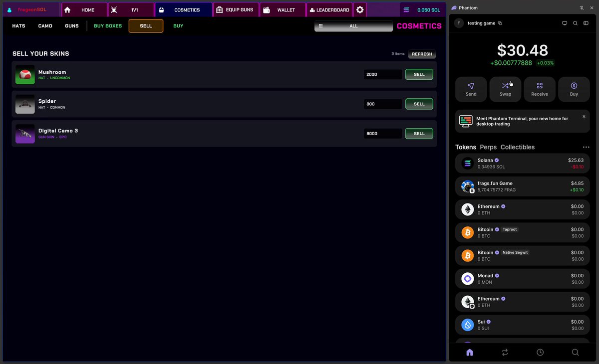Click the Sui token logo

point(468,325)
